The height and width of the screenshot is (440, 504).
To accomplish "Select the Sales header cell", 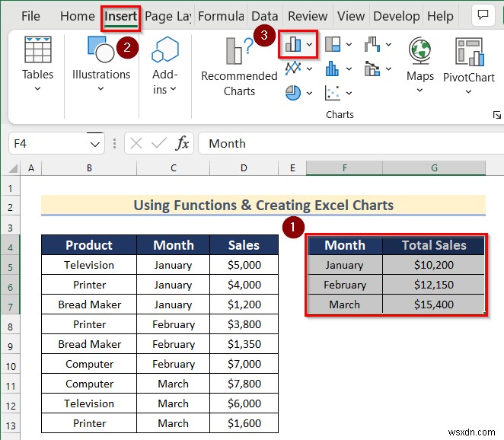I will (x=244, y=245).
